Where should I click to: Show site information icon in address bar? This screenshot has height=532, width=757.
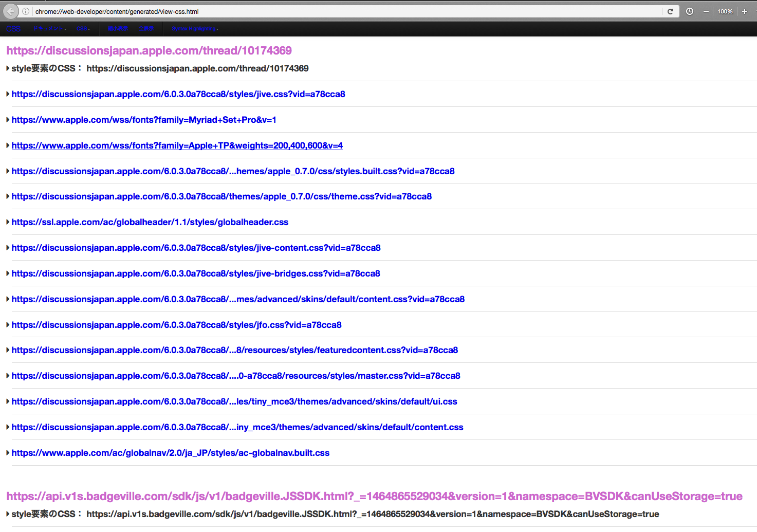26,11
